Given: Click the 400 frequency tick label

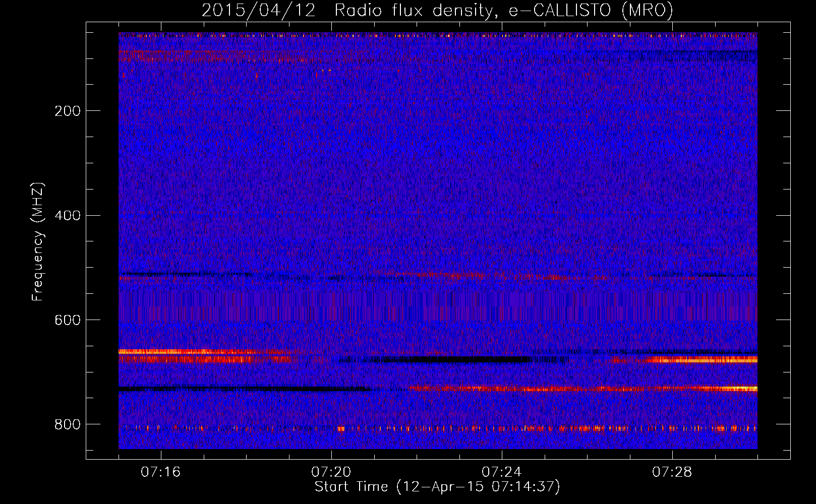Looking at the screenshot, I should [x=68, y=216].
